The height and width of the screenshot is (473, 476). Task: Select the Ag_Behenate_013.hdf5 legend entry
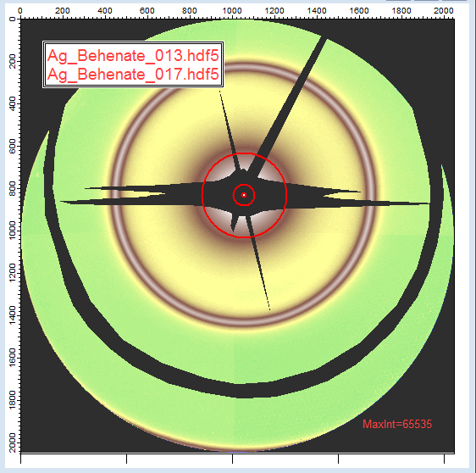pyautogui.click(x=133, y=56)
